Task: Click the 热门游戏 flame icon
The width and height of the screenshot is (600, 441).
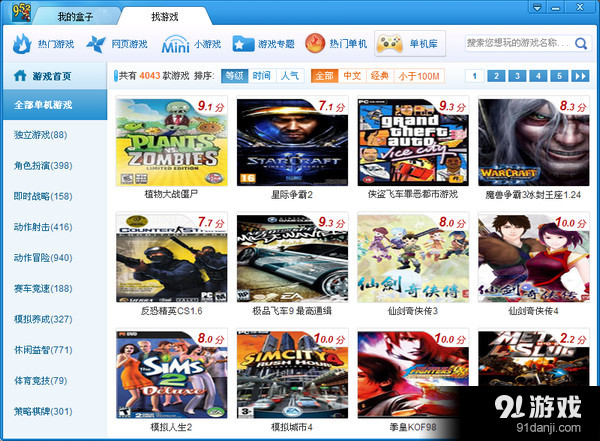Action: [x=22, y=44]
